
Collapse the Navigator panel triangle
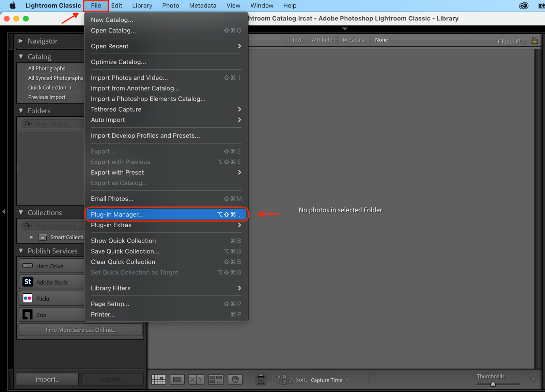[21, 41]
